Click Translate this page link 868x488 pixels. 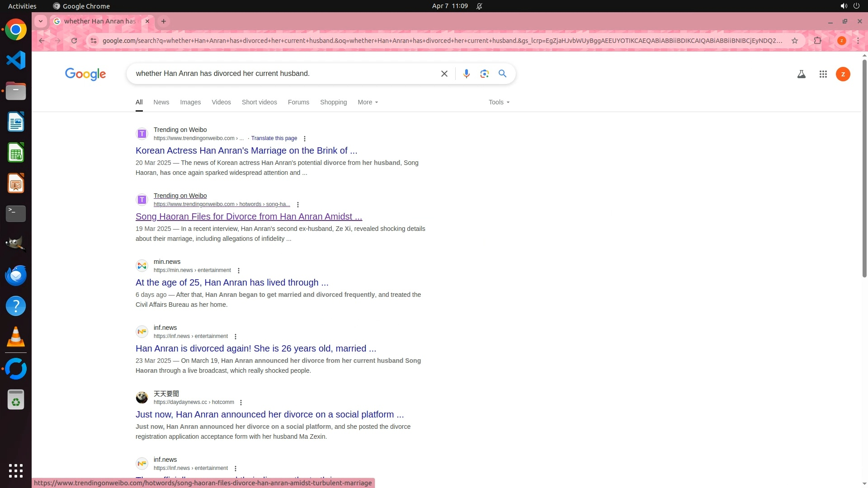coord(274,138)
